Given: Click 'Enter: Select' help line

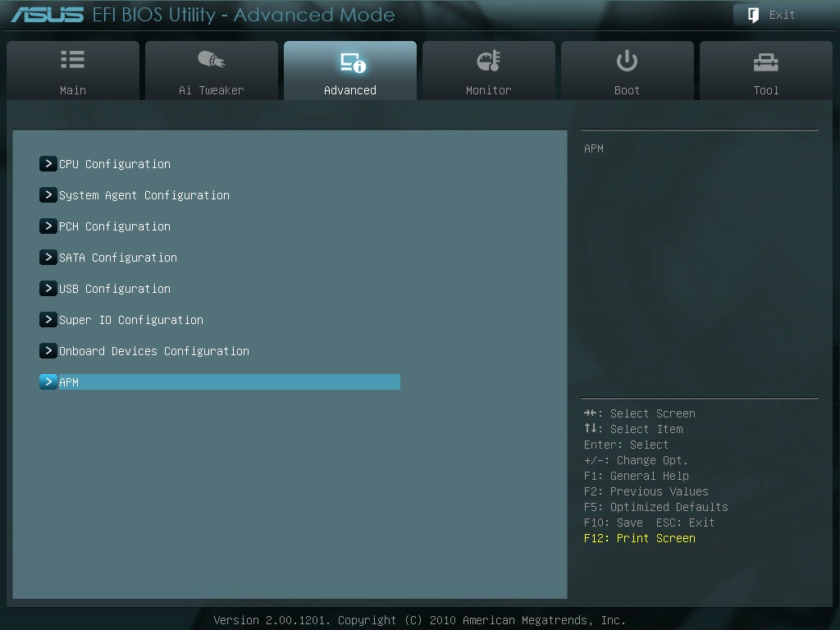Looking at the screenshot, I should click(x=626, y=445).
